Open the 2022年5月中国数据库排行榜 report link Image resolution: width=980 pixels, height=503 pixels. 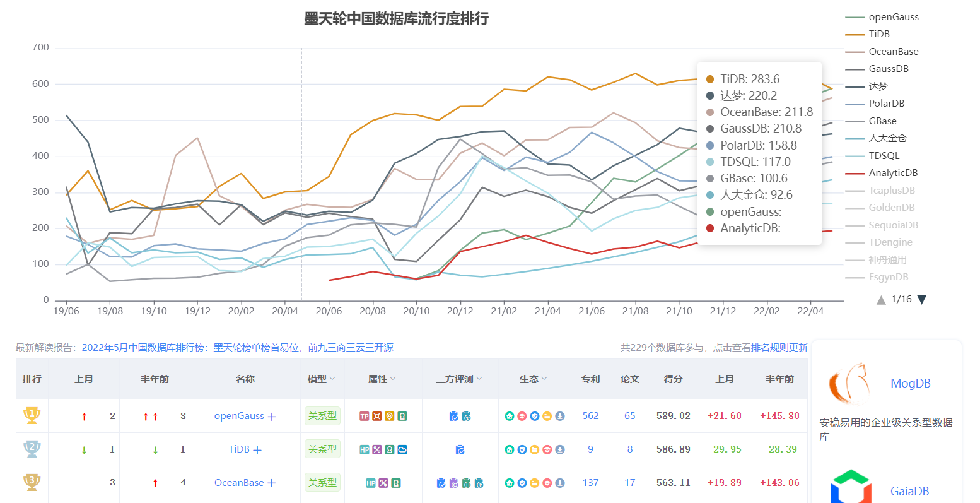(237, 348)
